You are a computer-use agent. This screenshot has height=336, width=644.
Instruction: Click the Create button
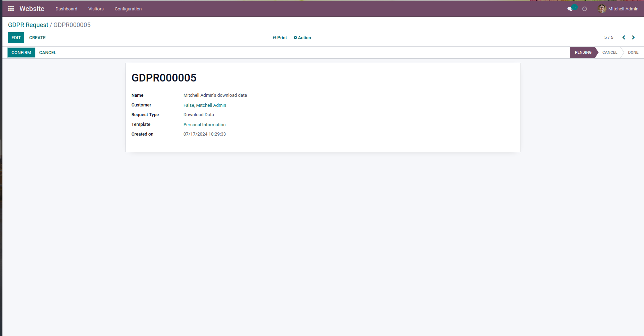pos(37,38)
